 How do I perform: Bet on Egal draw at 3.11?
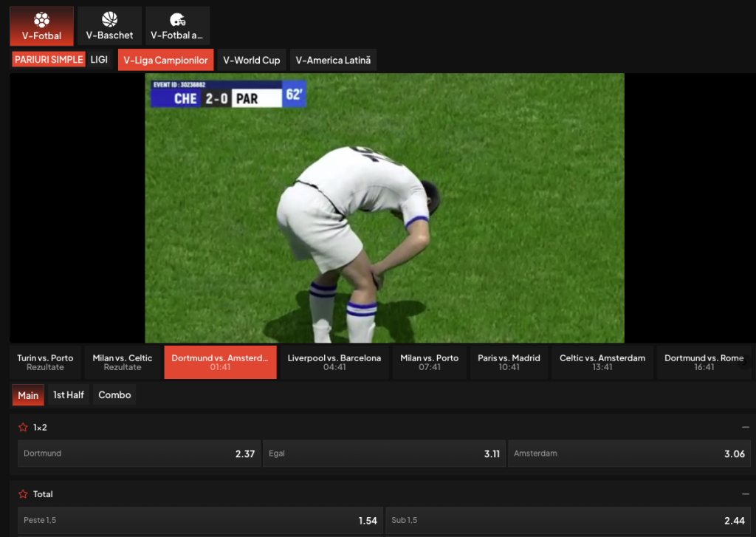[x=384, y=453]
